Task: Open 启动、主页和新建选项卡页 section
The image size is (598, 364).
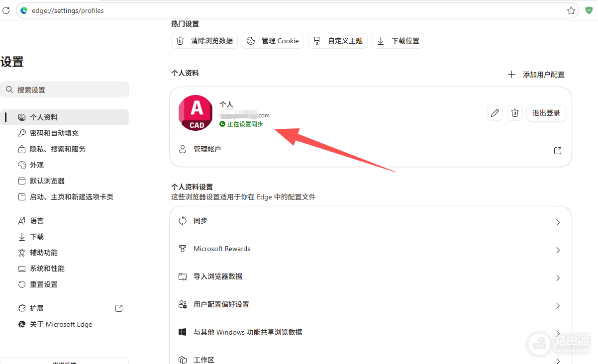Action: (65, 197)
